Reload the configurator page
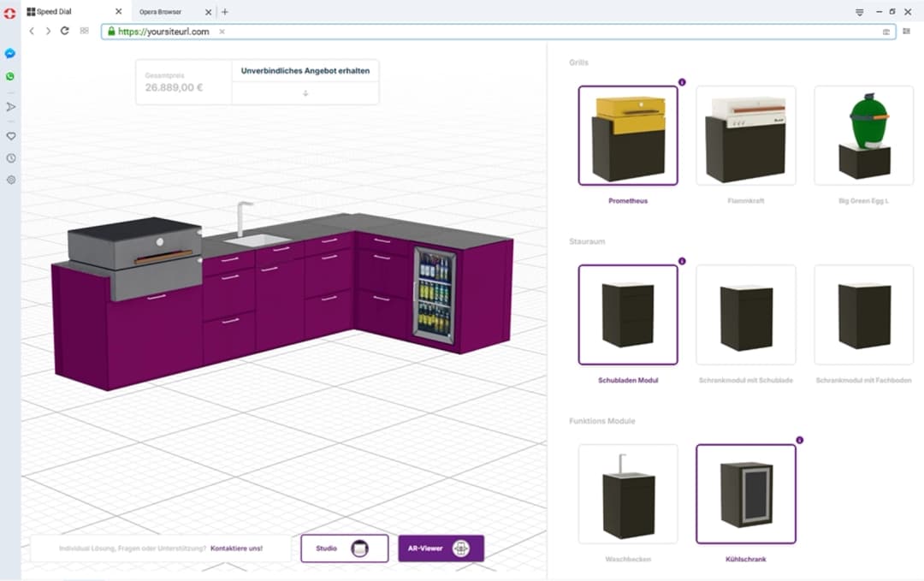The width and height of the screenshot is (924, 581). [66, 31]
